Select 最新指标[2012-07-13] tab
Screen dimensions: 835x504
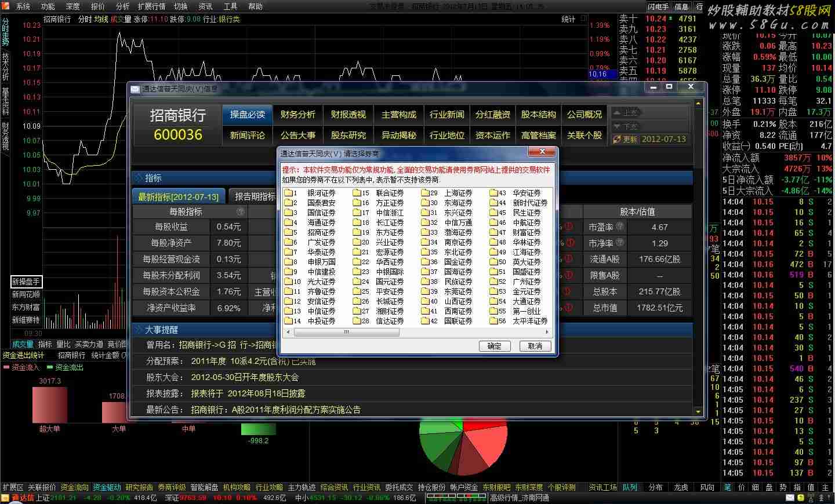[x=179, y=196]
